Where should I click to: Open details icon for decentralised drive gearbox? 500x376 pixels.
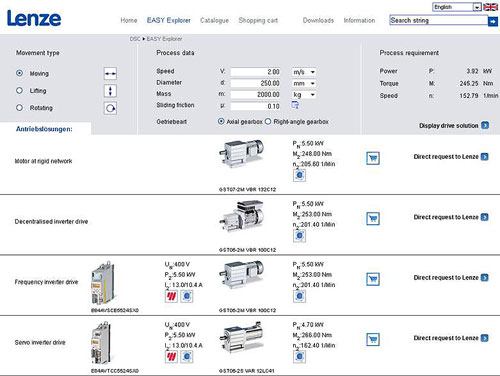pyautogui.click(x=299, y=236)
